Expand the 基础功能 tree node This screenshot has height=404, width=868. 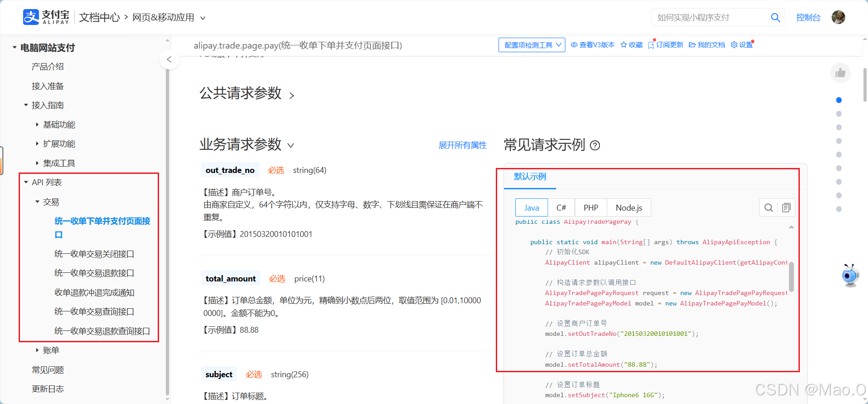tap(37, 125)
